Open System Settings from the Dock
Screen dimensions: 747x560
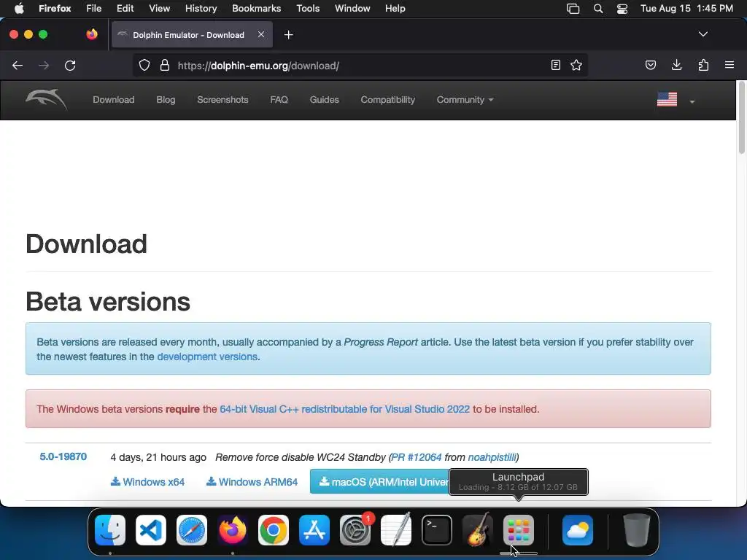[x=355, y=530]
